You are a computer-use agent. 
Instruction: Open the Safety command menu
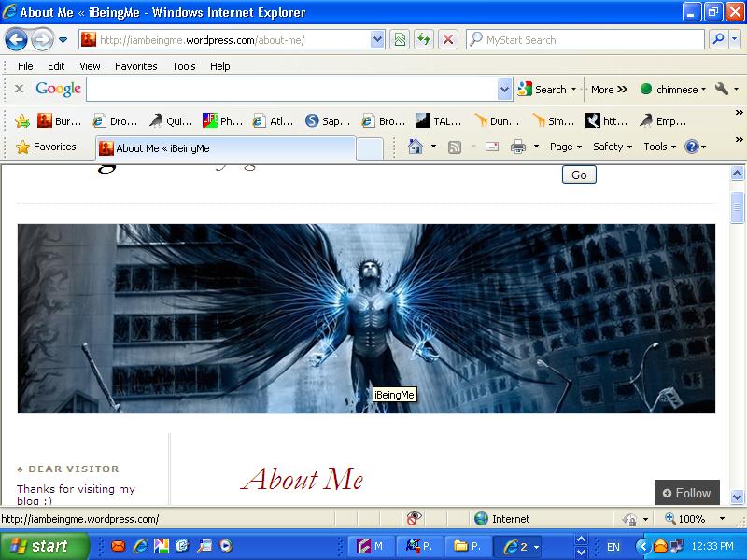613,147
